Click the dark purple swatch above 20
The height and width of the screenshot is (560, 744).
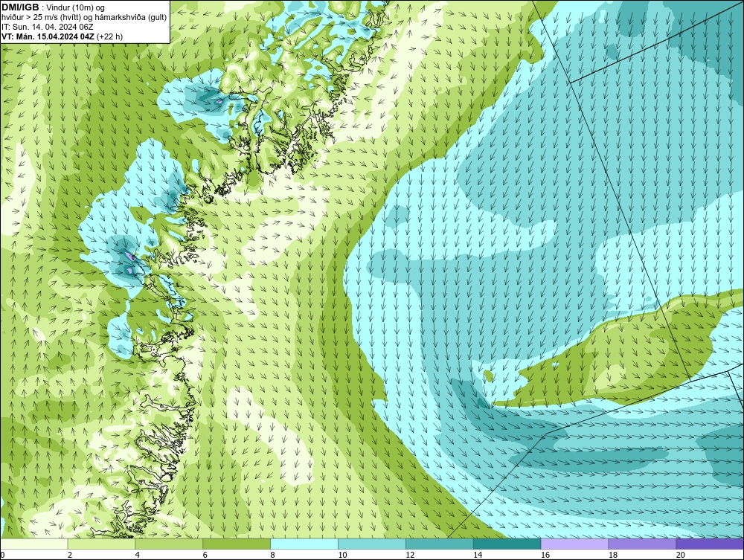709,544
